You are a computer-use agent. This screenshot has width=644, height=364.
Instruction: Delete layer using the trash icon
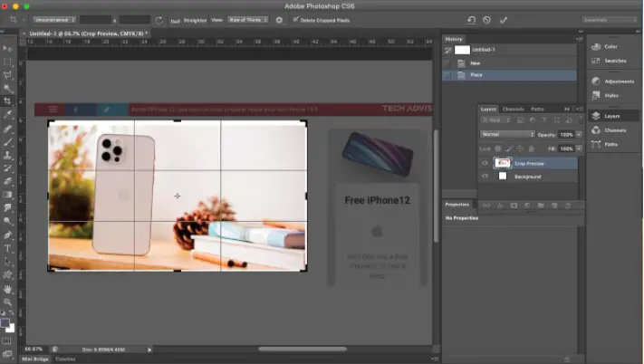click(x=568, y=206)
